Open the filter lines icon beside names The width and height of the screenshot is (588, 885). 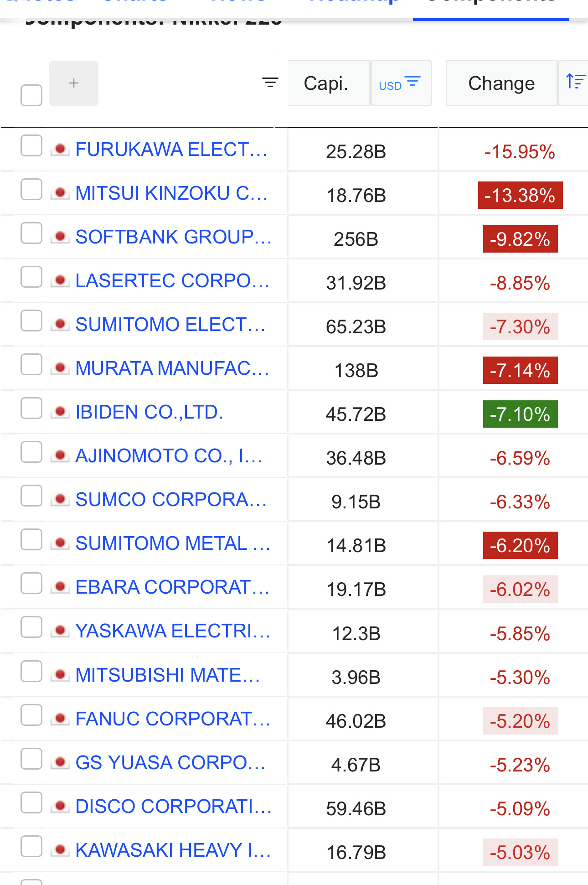coord(270,83)
